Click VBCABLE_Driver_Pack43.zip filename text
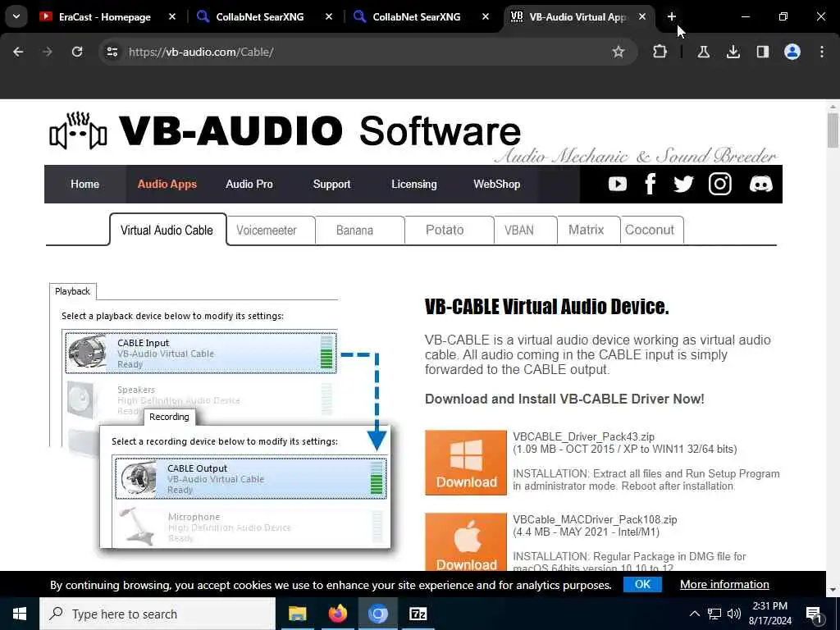This screenshot has height=630, width=840. pyautogui.click(x=583, y=436)
